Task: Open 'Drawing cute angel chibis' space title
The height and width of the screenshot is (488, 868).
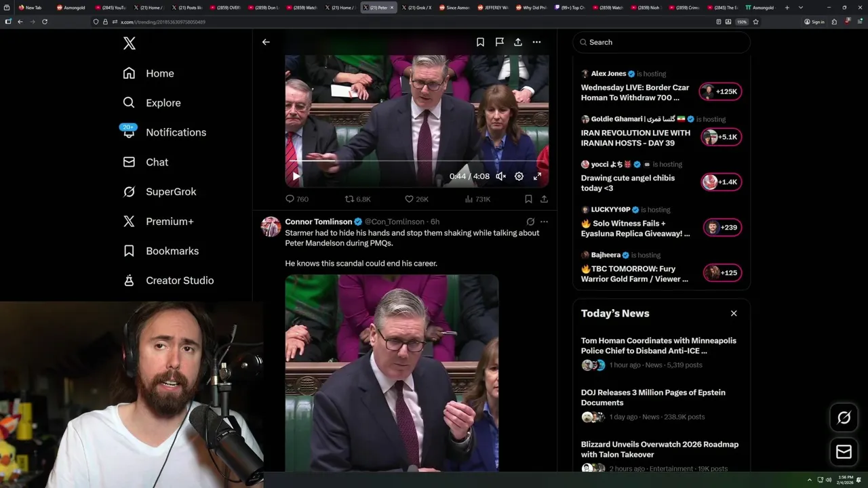Action: tap(628, 183)
